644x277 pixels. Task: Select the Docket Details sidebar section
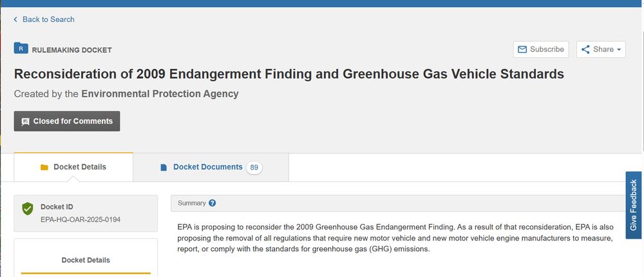86,260
